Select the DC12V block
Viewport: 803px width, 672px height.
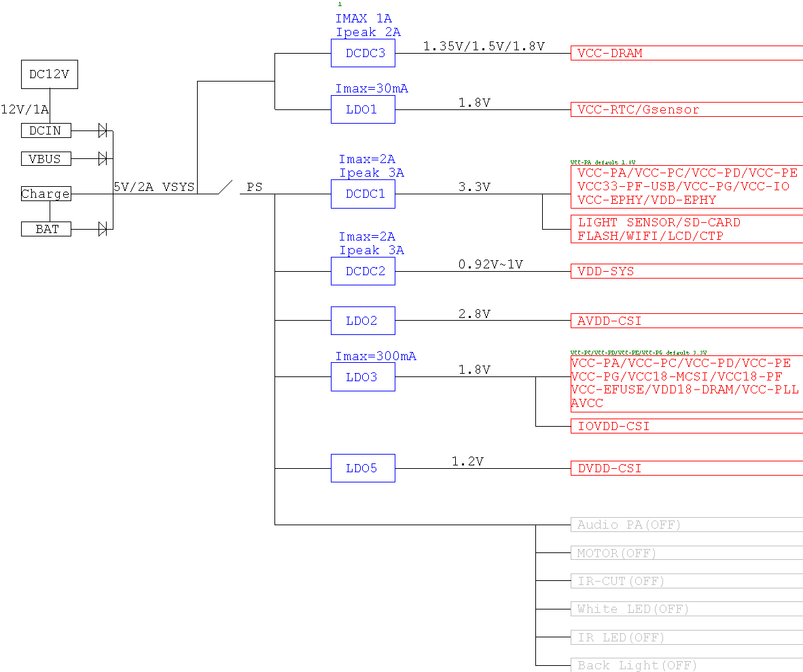49,74
